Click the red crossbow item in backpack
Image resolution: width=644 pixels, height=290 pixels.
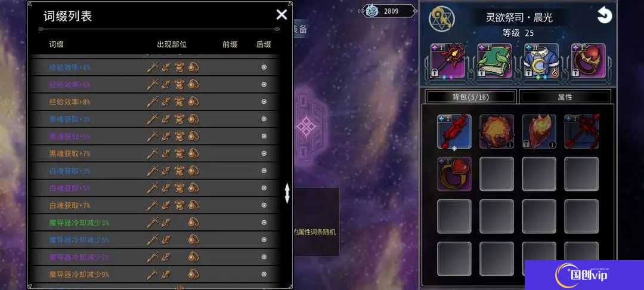point(581,131)
